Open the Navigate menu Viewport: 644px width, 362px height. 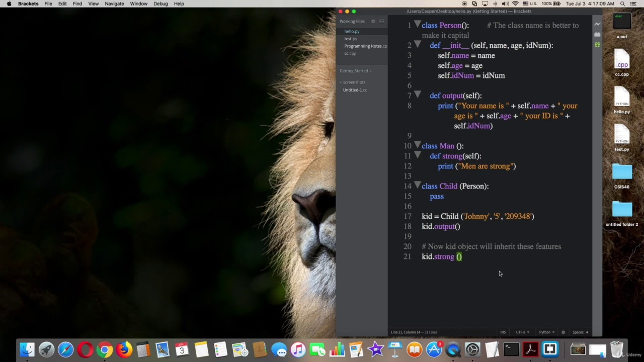tap(114, 4)
